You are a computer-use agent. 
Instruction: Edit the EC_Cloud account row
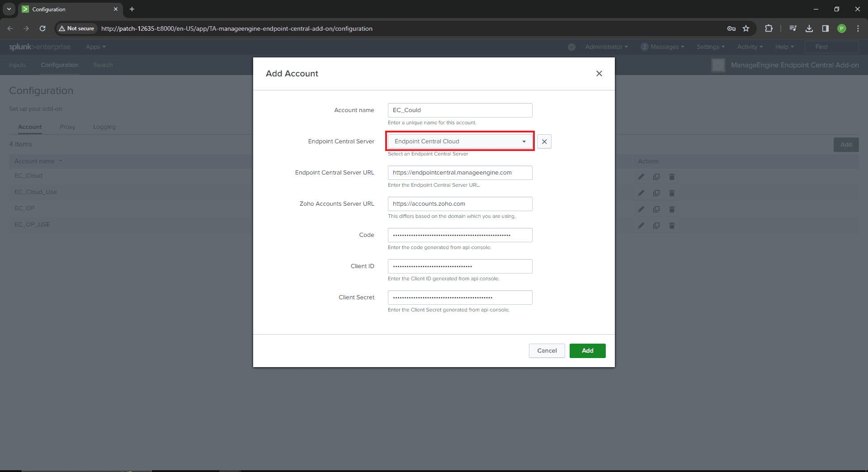641,177
